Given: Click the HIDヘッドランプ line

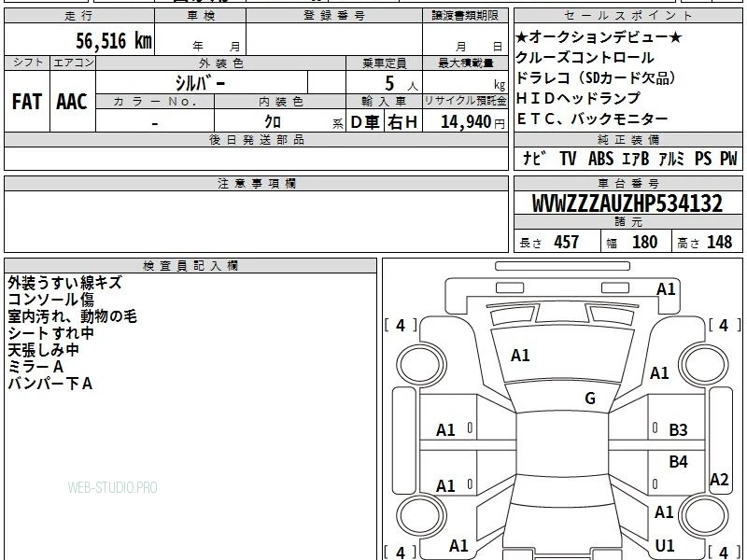Looking at the screenshot, I should click(x=578, y=98).
